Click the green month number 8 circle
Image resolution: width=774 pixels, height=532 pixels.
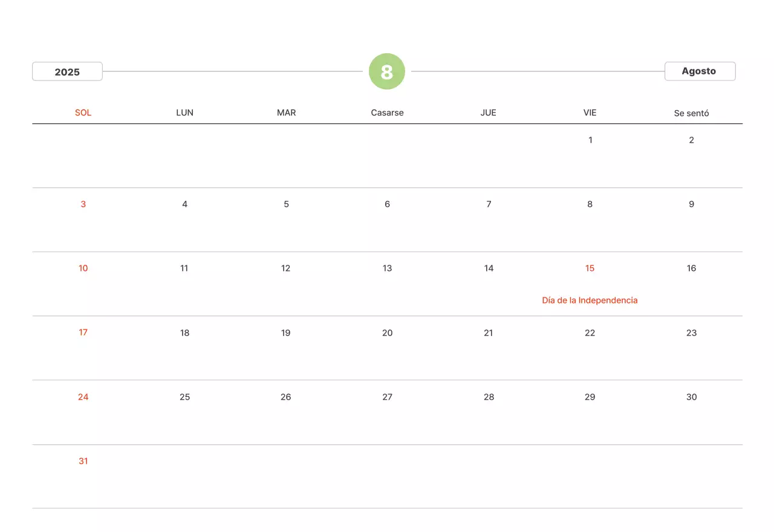pyautogui.click(x=387, y=71)
